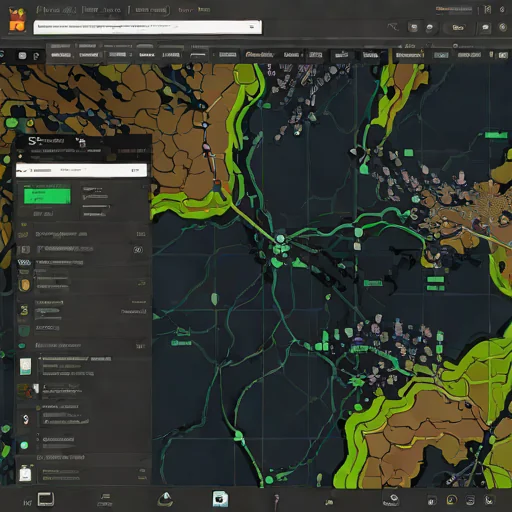Click the green label marker at the map's upper right
The height and width of the screenshot is (512, 512).
[496, 135]
